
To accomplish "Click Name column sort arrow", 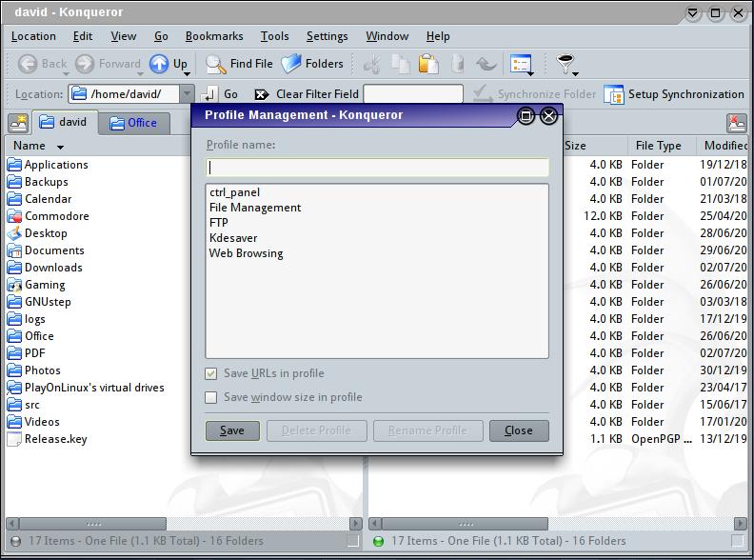I will click(60, 148).
